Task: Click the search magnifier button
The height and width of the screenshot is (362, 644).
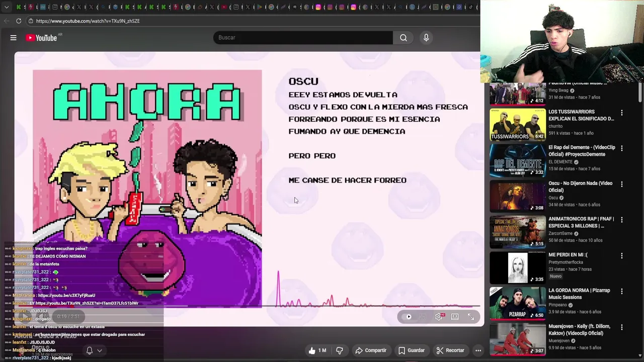Action: (404, 38)
